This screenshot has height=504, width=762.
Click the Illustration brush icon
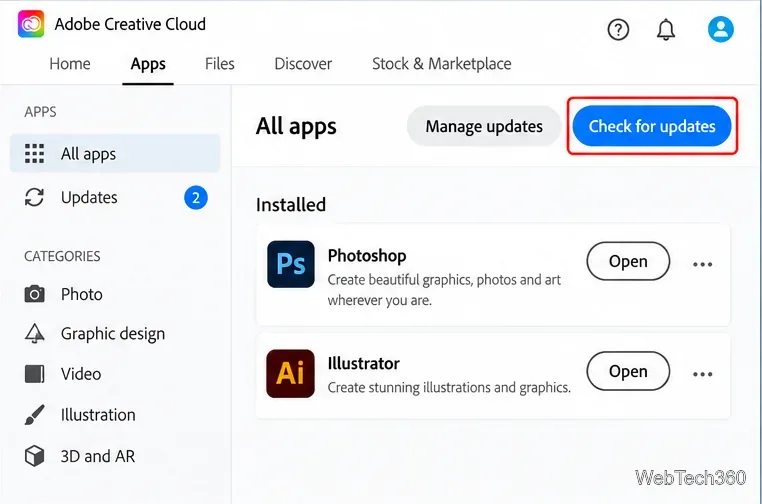35,415
